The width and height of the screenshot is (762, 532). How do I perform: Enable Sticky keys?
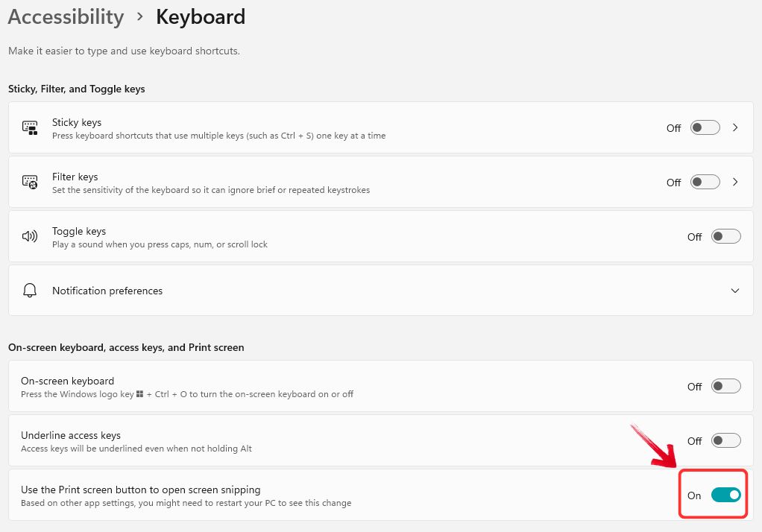tap(704, 127)
